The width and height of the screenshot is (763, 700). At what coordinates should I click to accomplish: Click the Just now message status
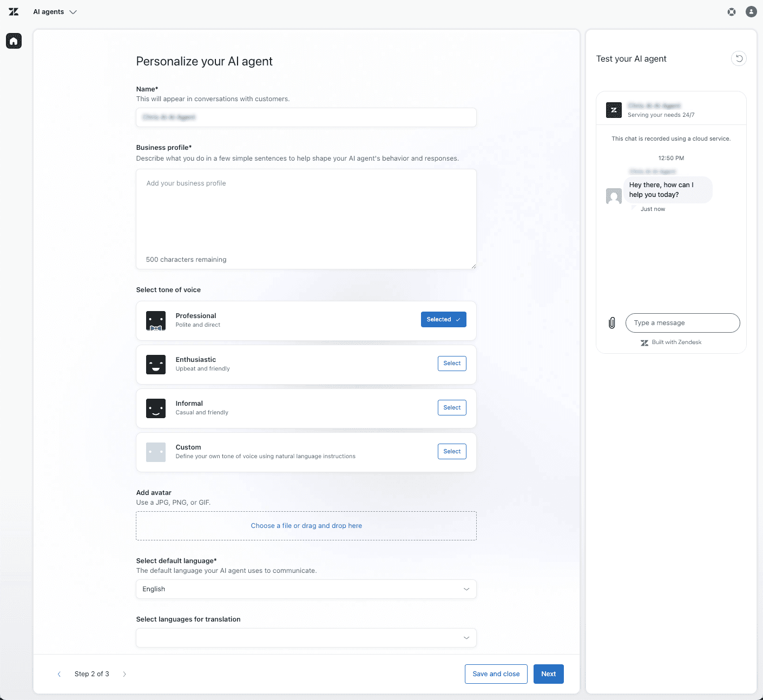653,209
